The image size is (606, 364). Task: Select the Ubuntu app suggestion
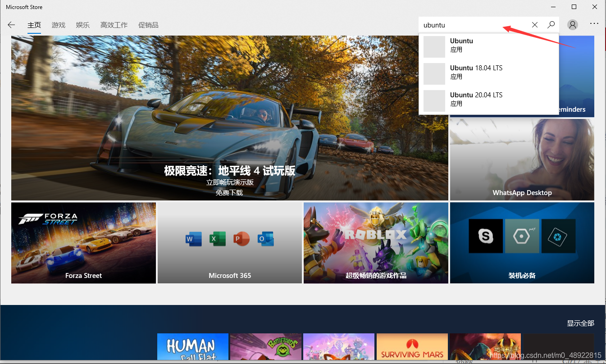tap(489, 47)
